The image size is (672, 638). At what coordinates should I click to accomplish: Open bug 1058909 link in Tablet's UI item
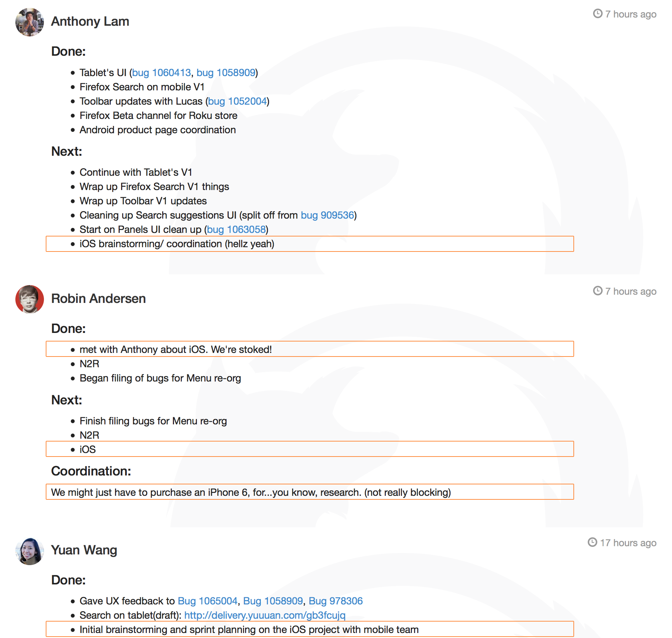click(x=226, y=73)
